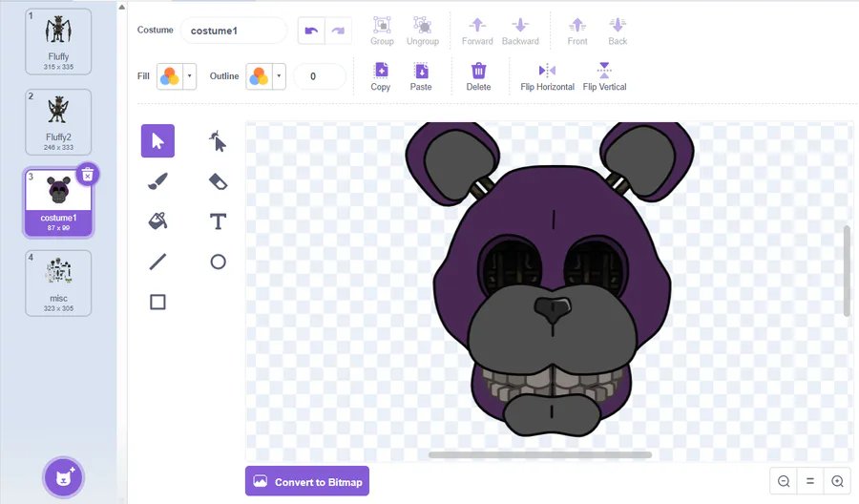
Task: Delete costume1 with the trash badge
Action: coord(87,175)
